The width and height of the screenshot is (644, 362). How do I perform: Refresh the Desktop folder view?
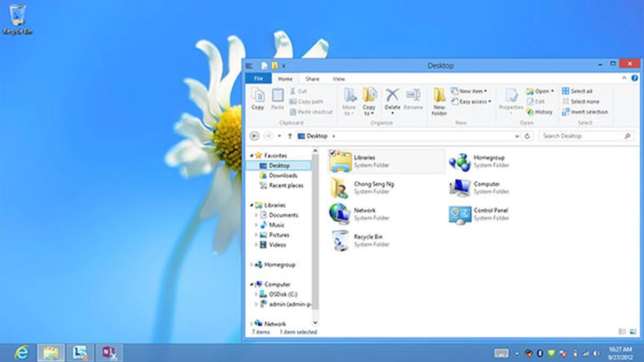(x=527, y=136)
